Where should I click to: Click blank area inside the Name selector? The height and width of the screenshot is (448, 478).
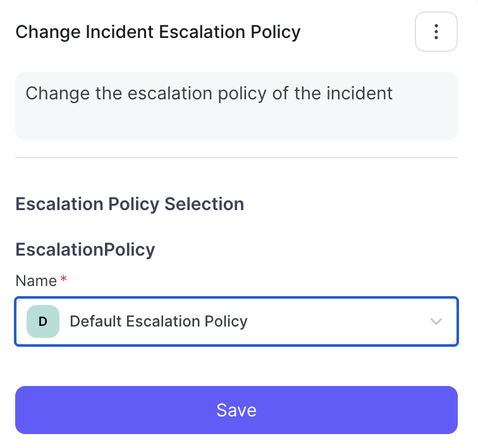click(x=335, y=321)
